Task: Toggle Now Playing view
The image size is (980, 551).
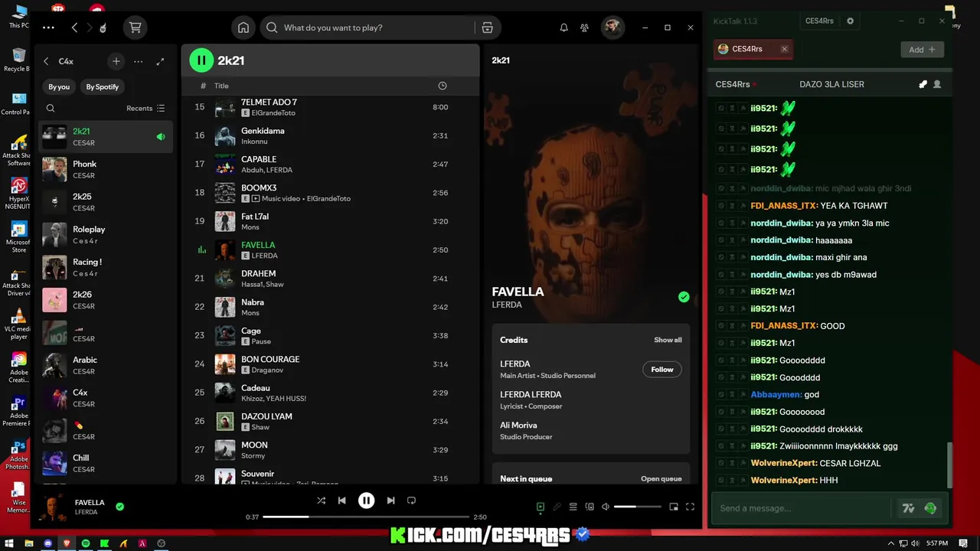Action: 540,507
